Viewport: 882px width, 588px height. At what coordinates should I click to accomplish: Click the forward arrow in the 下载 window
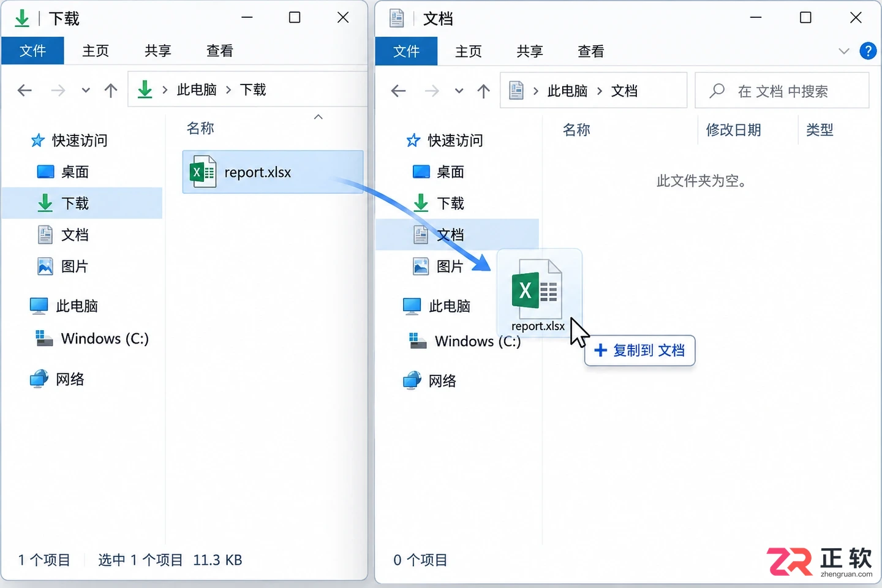(x=58, y=91)
